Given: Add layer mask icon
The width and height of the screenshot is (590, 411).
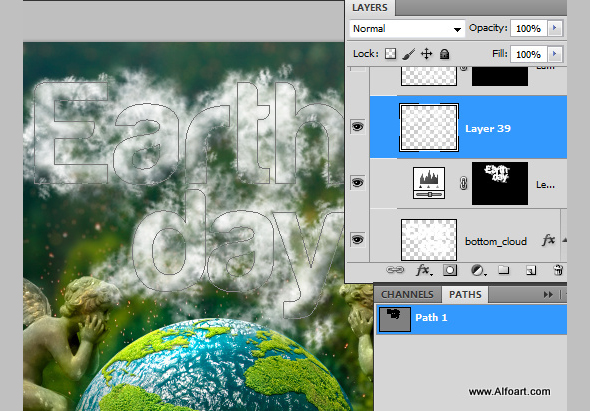Looking at the screenshot, I should [450, 270].
